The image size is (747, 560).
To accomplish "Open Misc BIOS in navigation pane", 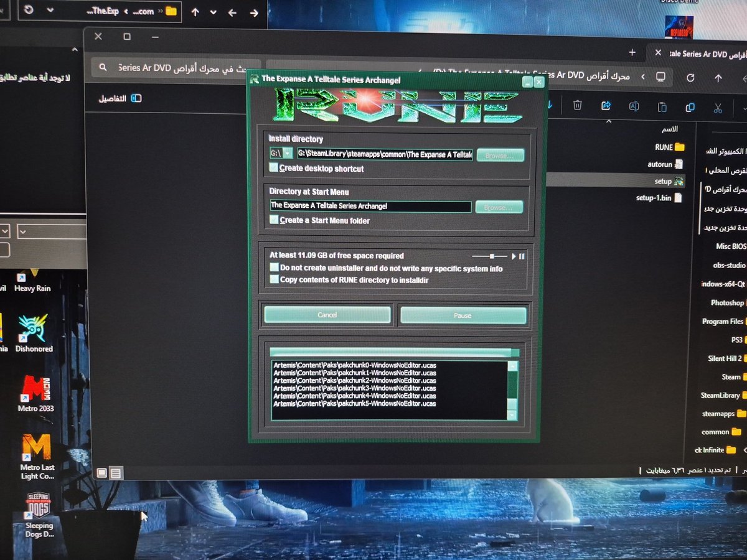I will pyautogui.click(x=731, y=246).
